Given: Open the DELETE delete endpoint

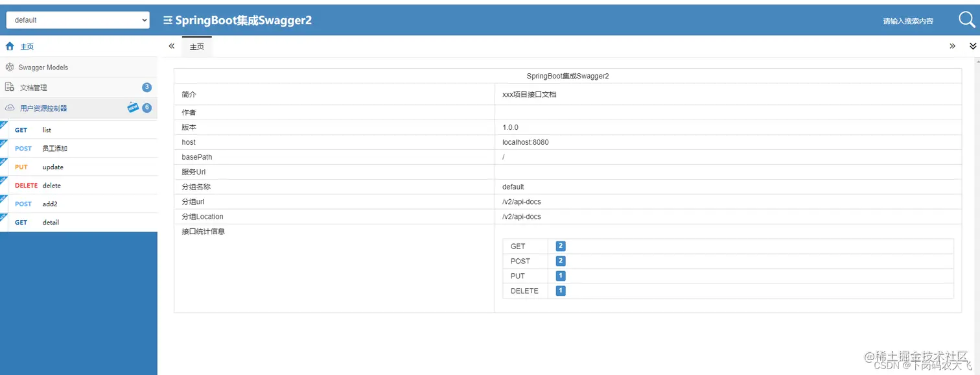Looking at the screenshot, I should point(78,186).
